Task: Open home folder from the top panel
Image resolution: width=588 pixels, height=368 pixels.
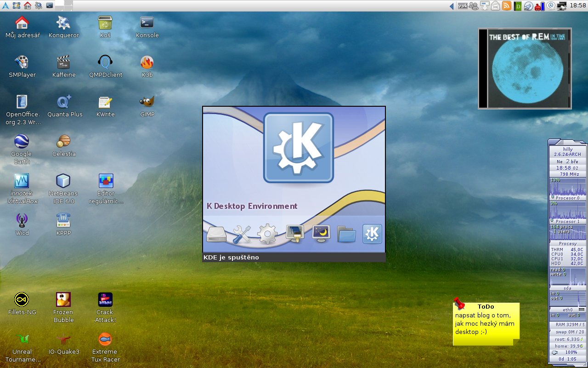Action: pos(28,6)
